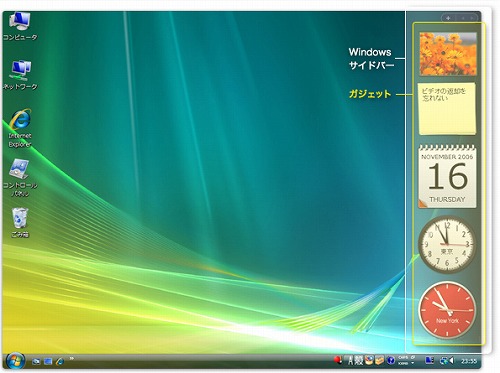Expand the Quick Launch overflow chevron
This screenshot has width=500, height=373.
click(x=71, y=358)
